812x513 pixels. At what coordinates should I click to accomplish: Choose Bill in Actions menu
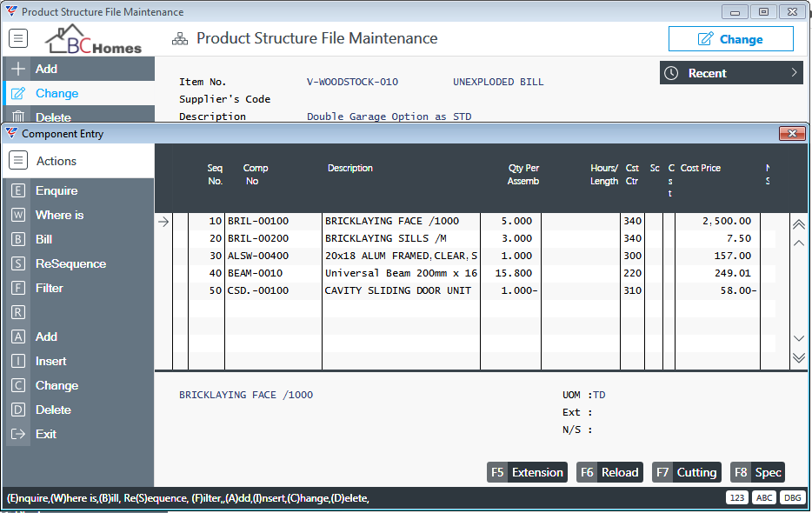point(44,239)
